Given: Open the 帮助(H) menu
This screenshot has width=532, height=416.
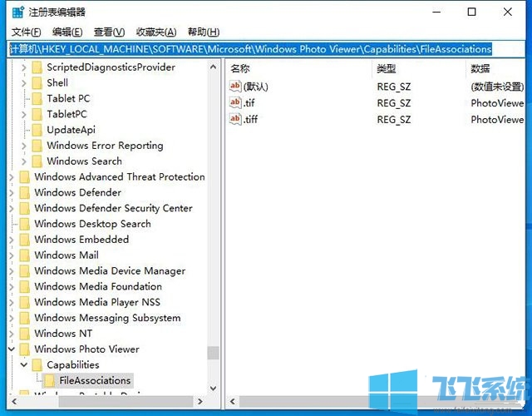Looking at the screenshot, I should pos(204,32).
